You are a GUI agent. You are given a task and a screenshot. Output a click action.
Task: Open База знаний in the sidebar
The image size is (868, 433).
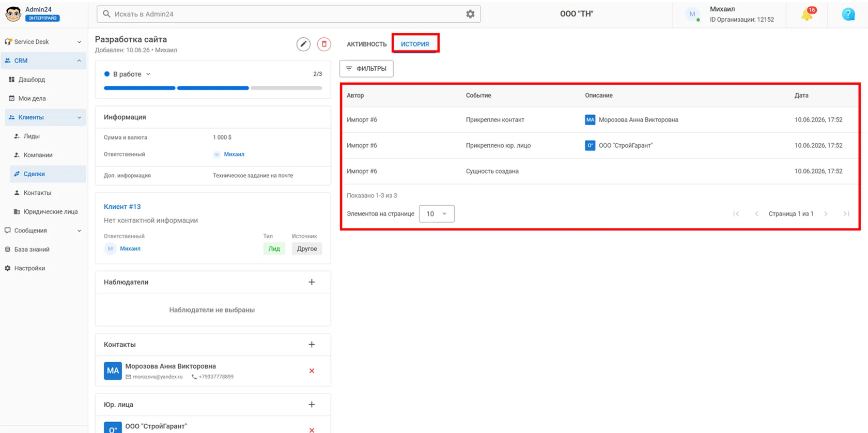pos(32,250)
